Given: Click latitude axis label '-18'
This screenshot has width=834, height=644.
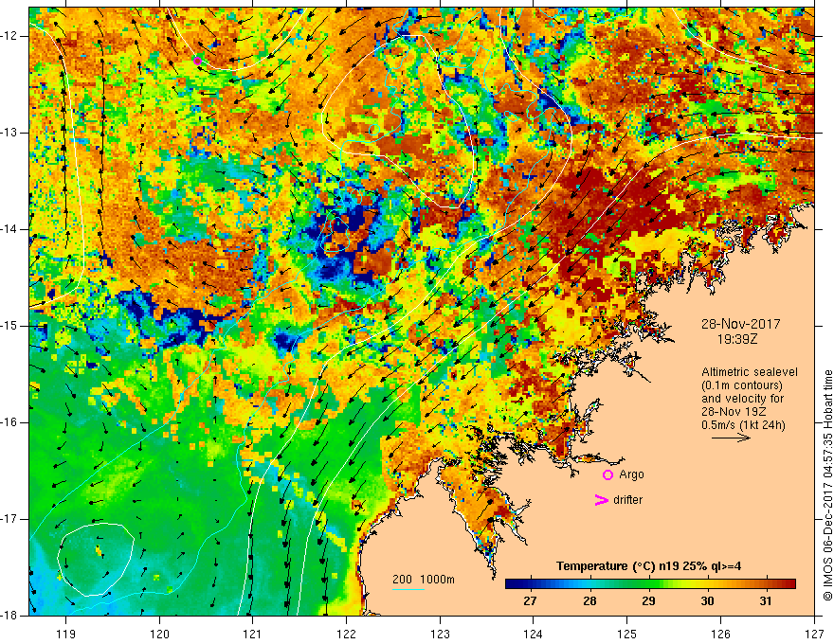Looking at the screenshot, I should 10,616.
